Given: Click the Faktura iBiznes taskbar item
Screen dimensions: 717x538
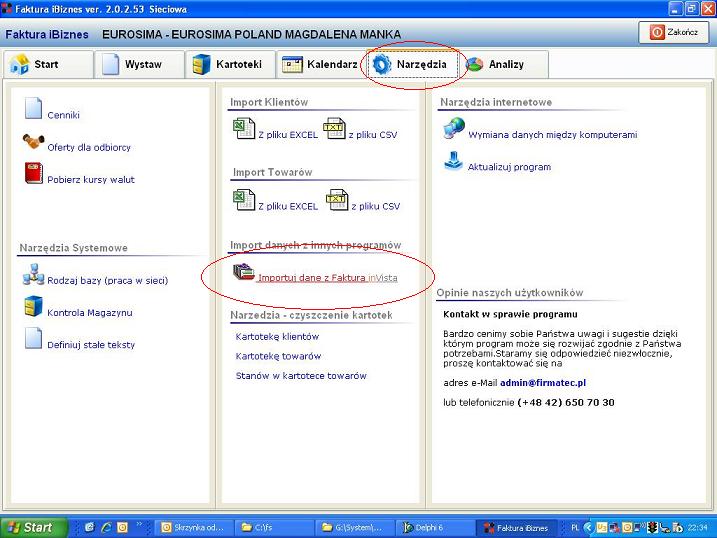Looking at the screenshot, I should click(x=517, y=528).
